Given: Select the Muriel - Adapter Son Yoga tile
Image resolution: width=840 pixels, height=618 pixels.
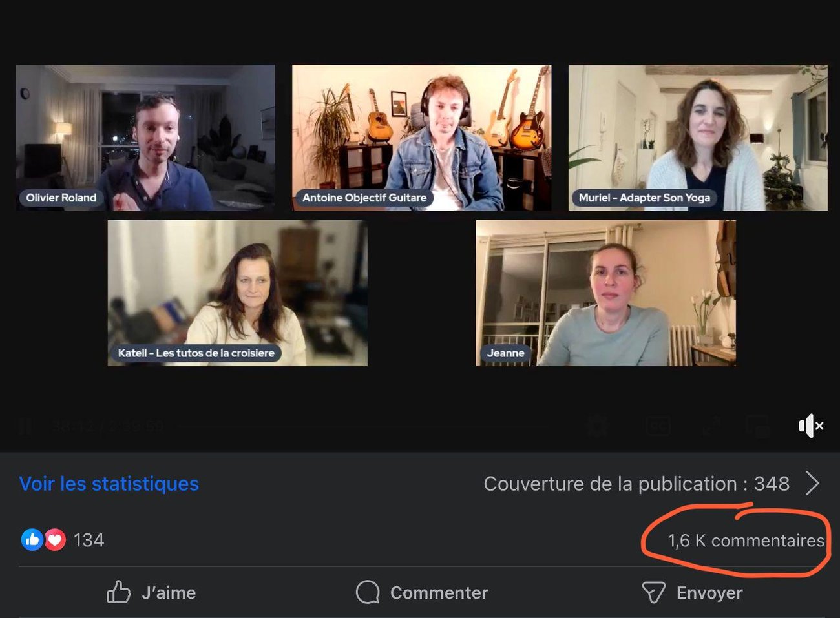Looking at the screenshot, I should 698,138.
